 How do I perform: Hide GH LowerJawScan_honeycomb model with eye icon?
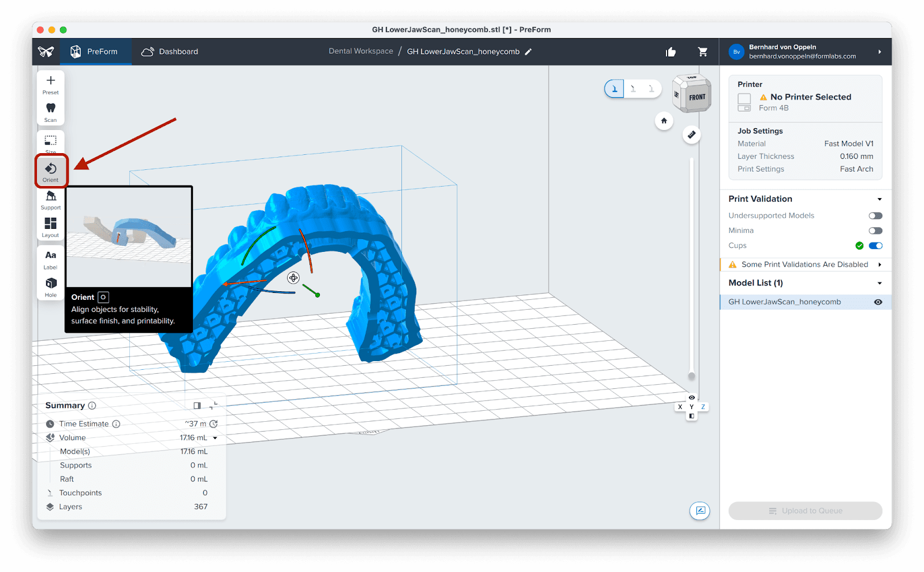pos(878,302)
